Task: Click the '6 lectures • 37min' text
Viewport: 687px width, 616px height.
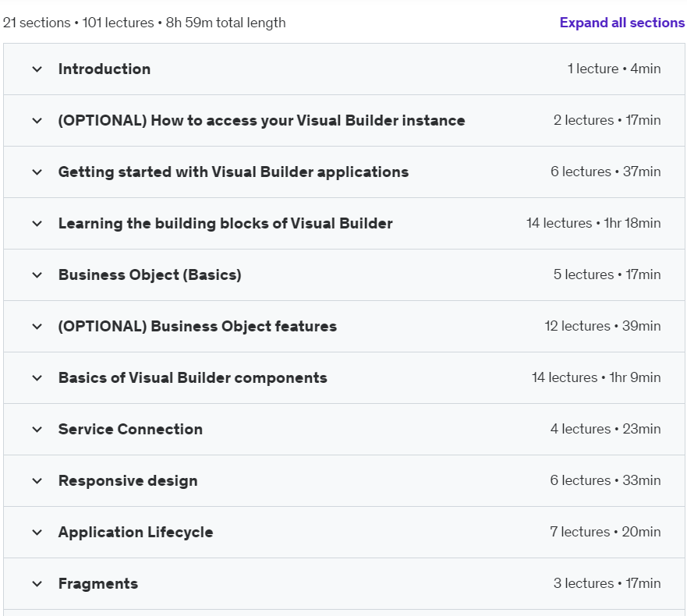Action: tap(605, 172)
